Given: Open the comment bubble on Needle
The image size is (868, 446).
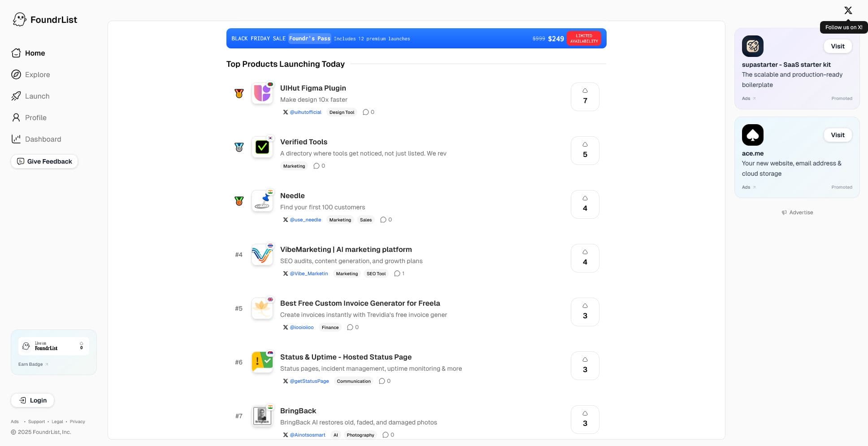Looking at the screenshot, I should click(x=383, y=220).
